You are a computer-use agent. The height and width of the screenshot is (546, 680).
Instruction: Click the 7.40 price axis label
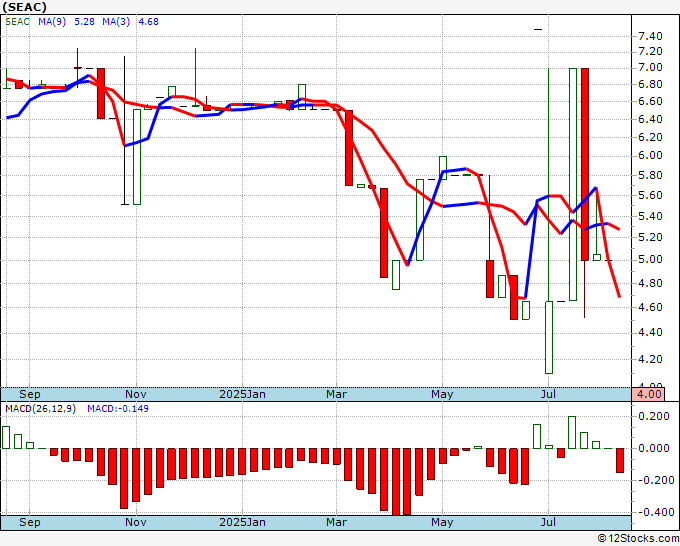(x=651, y=36)
